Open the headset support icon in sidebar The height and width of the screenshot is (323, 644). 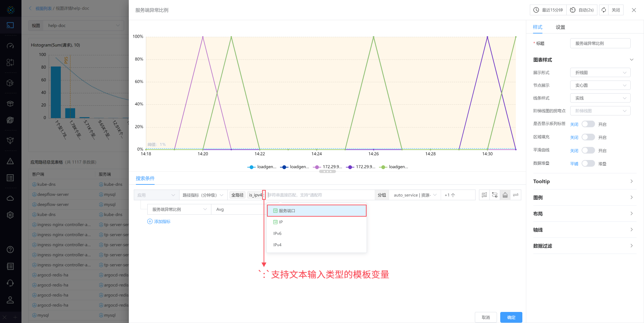pyautogui.click(x=10, y=283)
